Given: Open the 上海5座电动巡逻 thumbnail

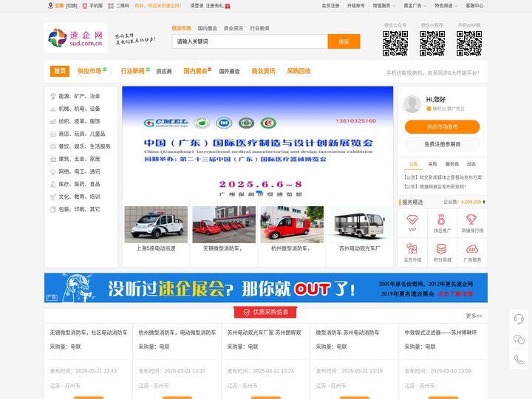Looking at the screenshot, I should click(156, 225).
